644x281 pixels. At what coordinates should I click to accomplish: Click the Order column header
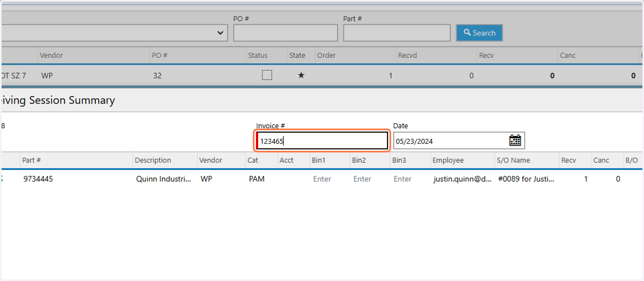coord(326,55)
